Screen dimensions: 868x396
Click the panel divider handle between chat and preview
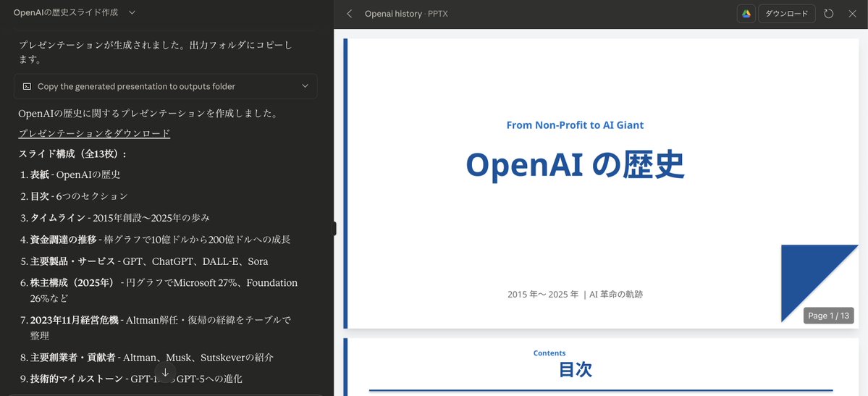tap(334, 228)
